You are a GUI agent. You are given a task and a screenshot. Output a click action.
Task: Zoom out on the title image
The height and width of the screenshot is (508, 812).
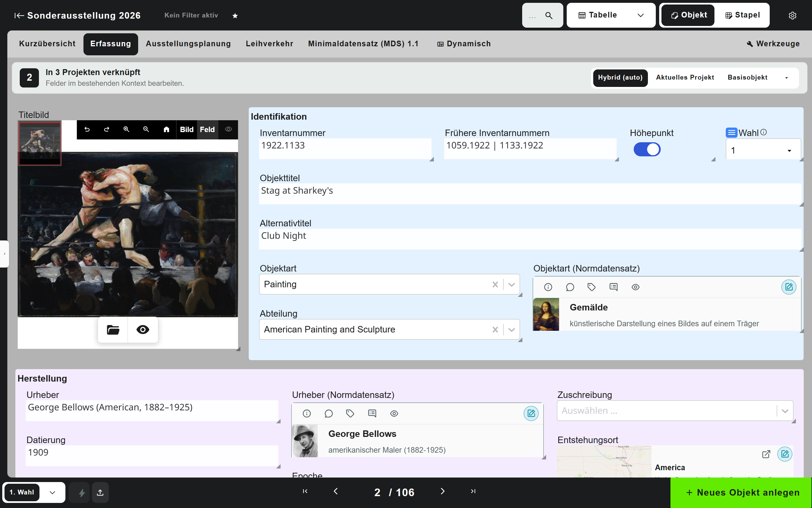click(146, 129)
